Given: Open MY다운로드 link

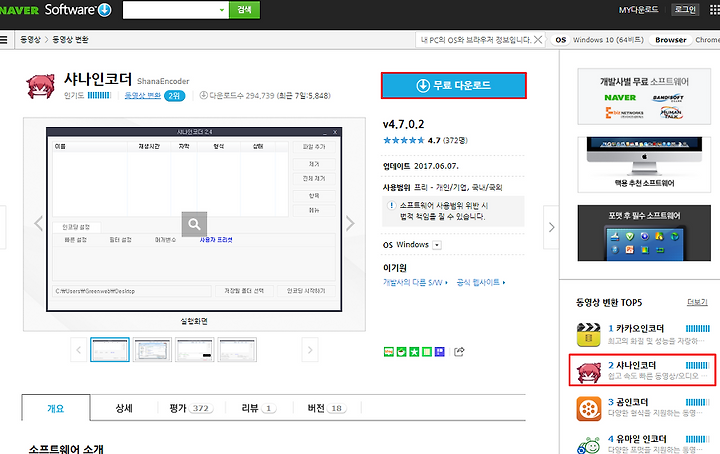Looking at the screenshot, I should [638, 10].
